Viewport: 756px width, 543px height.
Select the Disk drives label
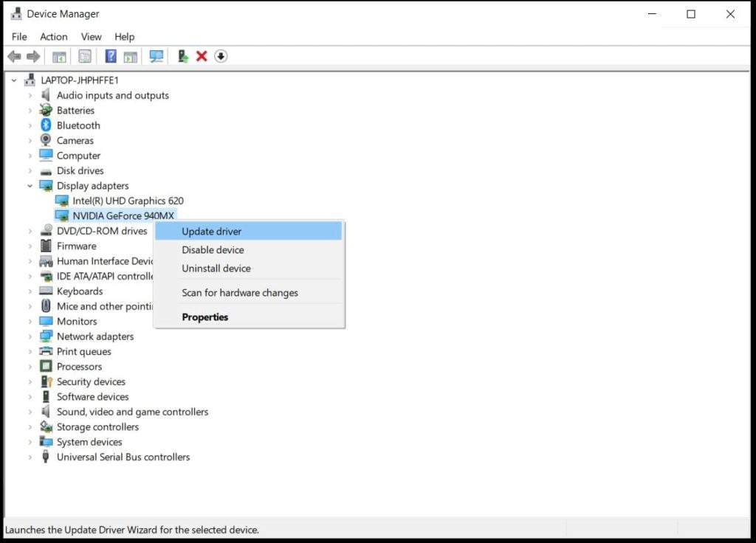[x=80, y=170]
